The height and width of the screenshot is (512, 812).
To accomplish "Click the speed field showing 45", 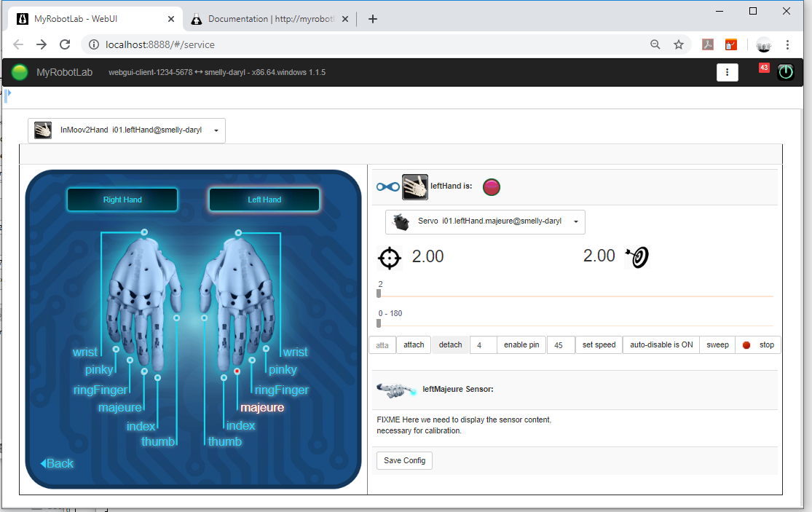I will click(x=561, y=345).
